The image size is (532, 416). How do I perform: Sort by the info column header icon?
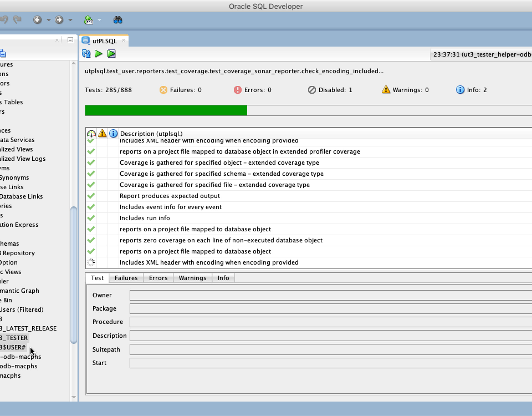tap(113, 134)
